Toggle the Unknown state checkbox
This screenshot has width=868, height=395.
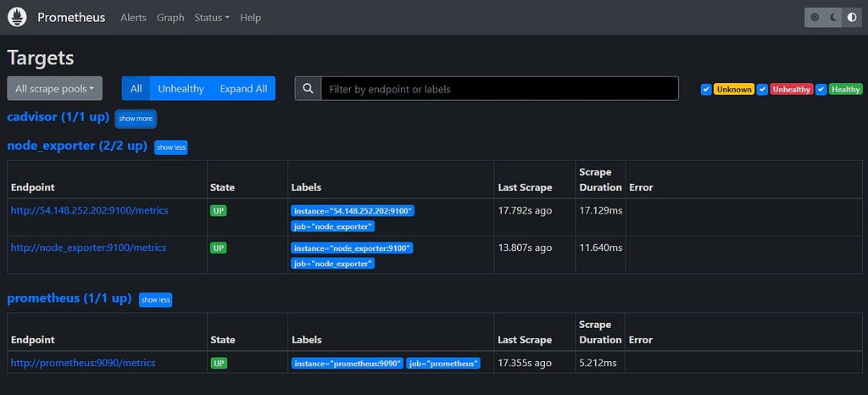706,90
